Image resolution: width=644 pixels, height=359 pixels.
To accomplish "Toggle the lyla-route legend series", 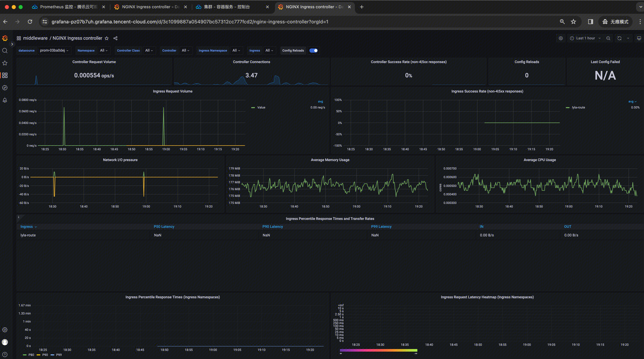I will 578,108.
